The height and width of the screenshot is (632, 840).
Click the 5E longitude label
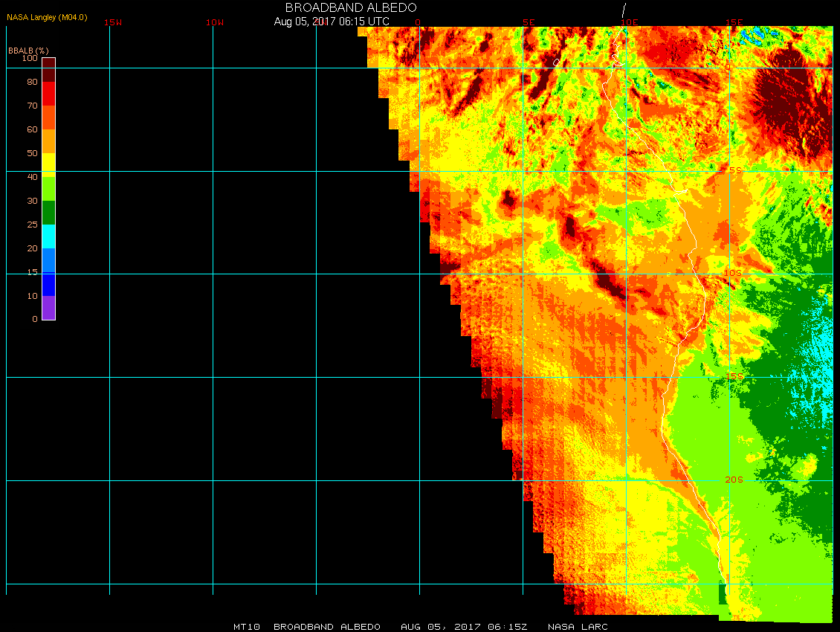[x=529, y=22]
